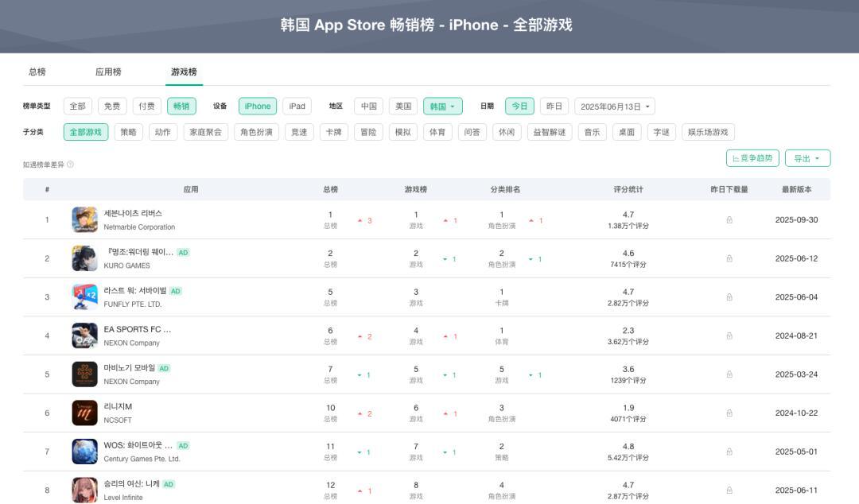Expand the 韩国 region dropdown
This screenshot has width=859, height=504.
click(442, 106)
